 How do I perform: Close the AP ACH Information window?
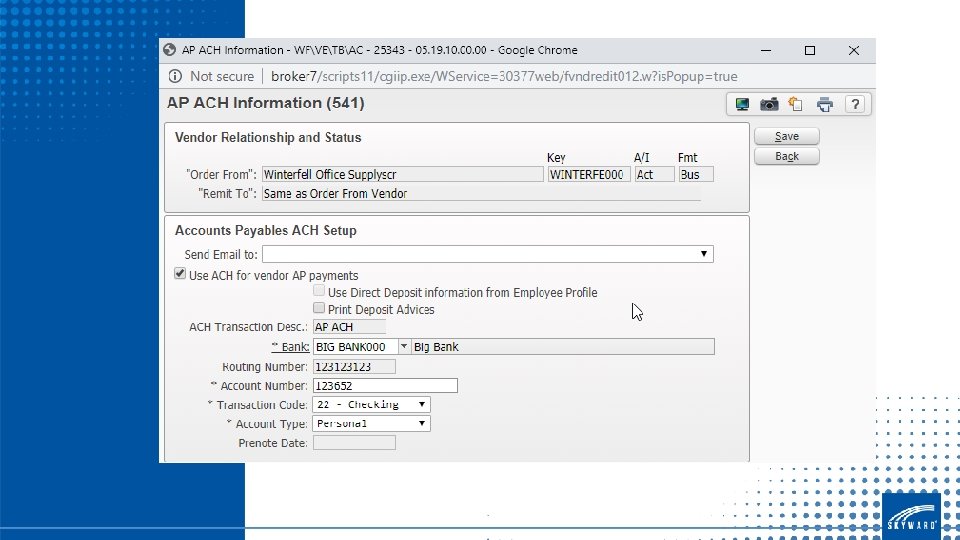point(854,50)
